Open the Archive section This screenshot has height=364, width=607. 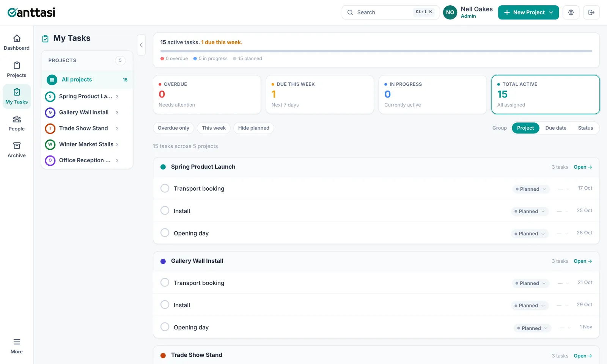17,150
